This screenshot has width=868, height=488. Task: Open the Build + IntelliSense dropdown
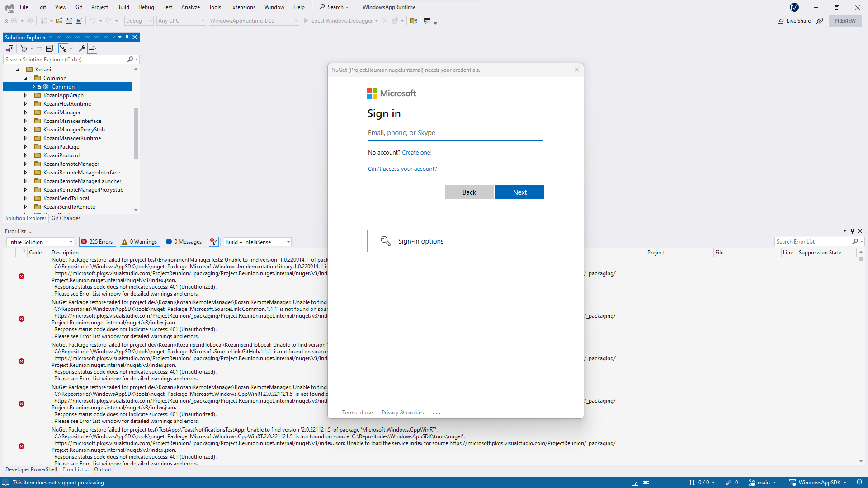pos(258,242)
